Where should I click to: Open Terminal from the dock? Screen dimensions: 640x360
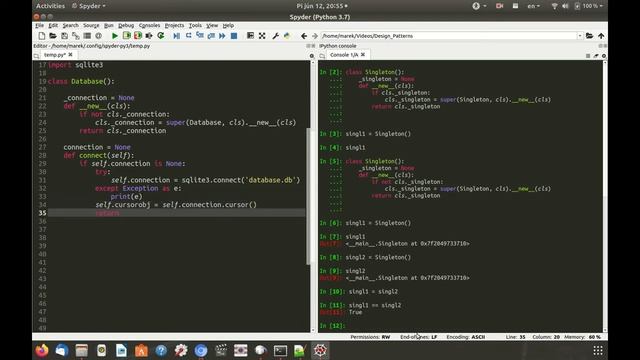pos(280,351)
